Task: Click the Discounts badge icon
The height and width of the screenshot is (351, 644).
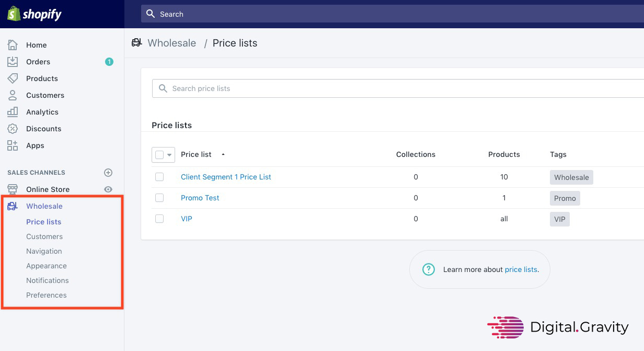Action: tap(13, 129)
